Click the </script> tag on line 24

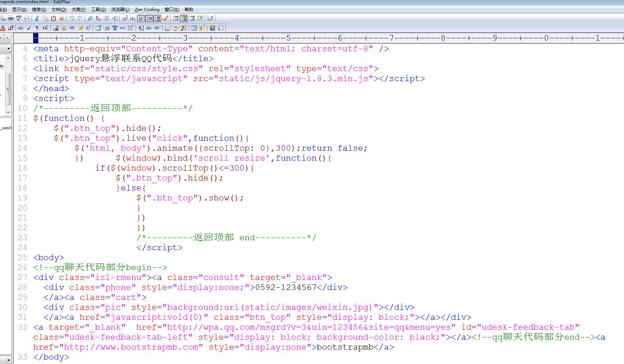(159, 248)
